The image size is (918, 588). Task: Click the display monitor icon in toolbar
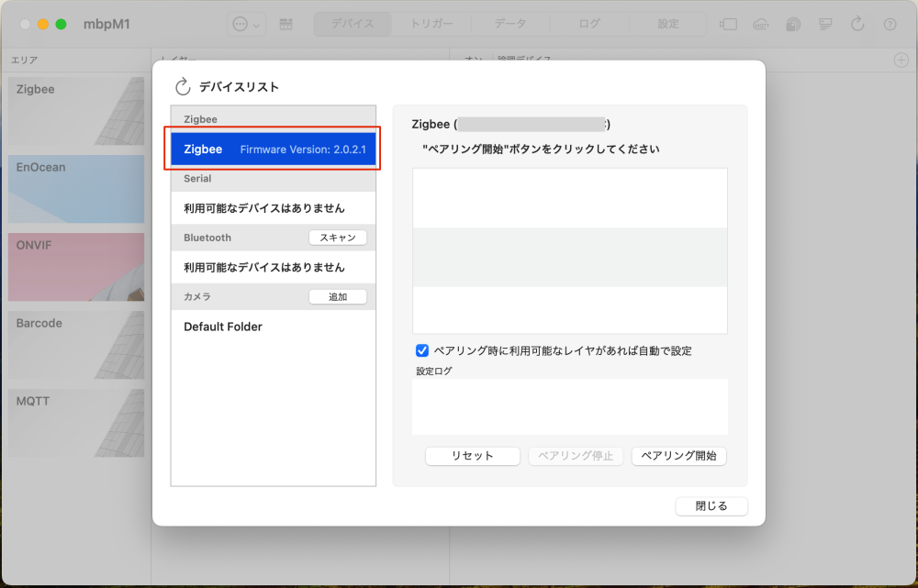point(825,24)
